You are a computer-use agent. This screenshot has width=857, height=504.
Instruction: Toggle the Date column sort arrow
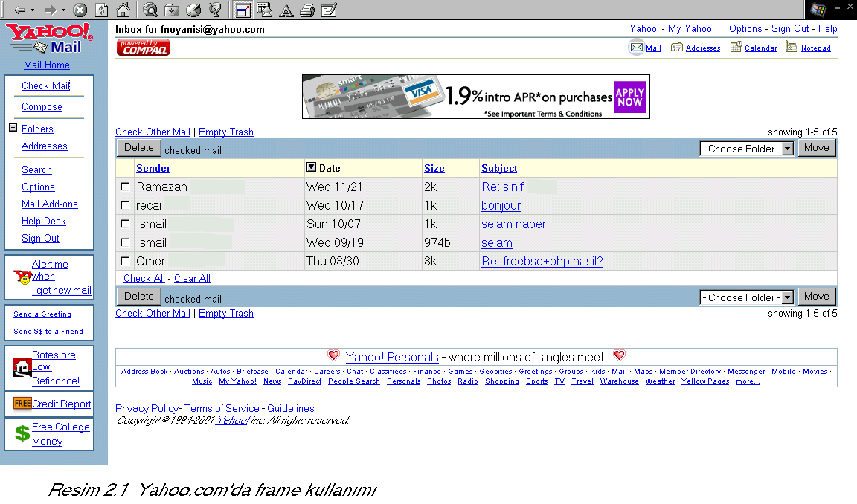312,167
